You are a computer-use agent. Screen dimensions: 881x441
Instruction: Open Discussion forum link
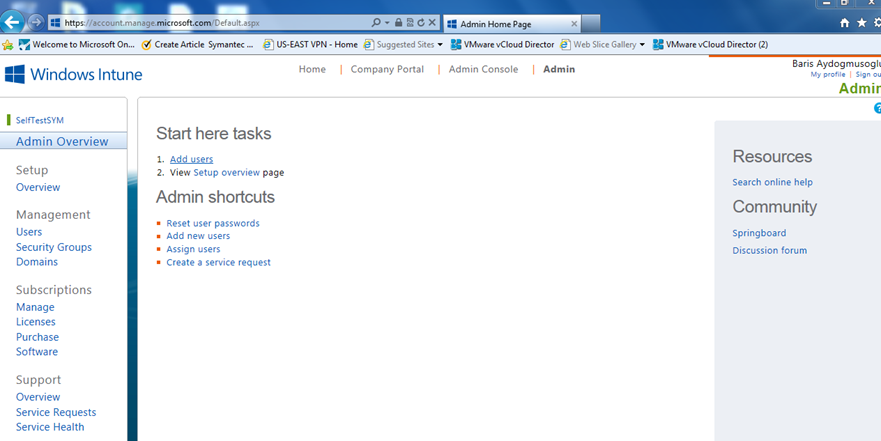pyautogui.click(x=770, y=251)
